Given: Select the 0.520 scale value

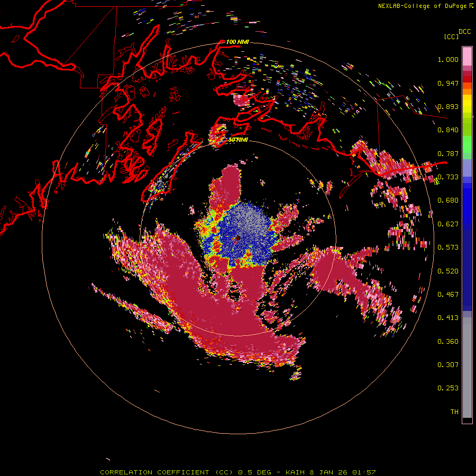Looking at the screenshot, I should click(448, 271).
